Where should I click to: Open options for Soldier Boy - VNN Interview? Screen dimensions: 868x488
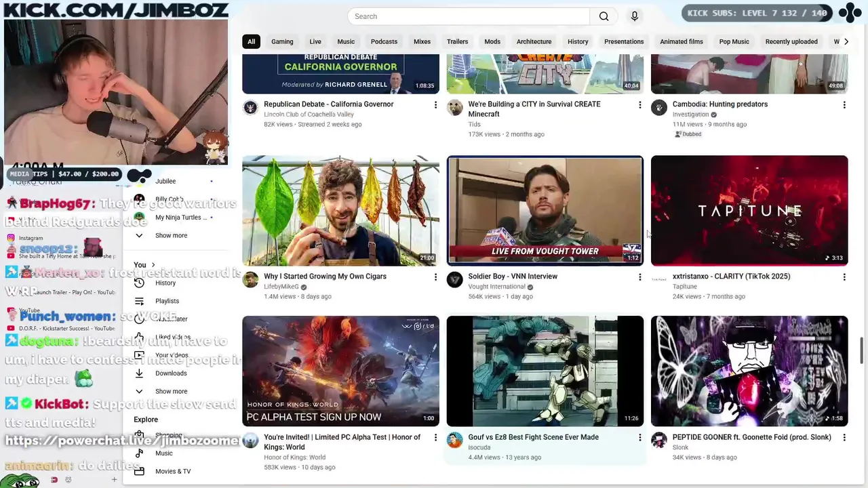[x=639, y=277]
